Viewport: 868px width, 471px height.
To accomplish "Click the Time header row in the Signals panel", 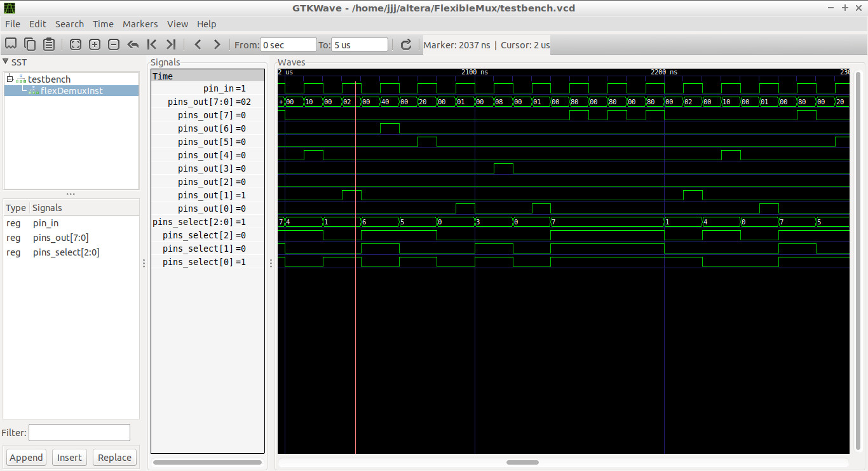I will (x=208, y=76).
